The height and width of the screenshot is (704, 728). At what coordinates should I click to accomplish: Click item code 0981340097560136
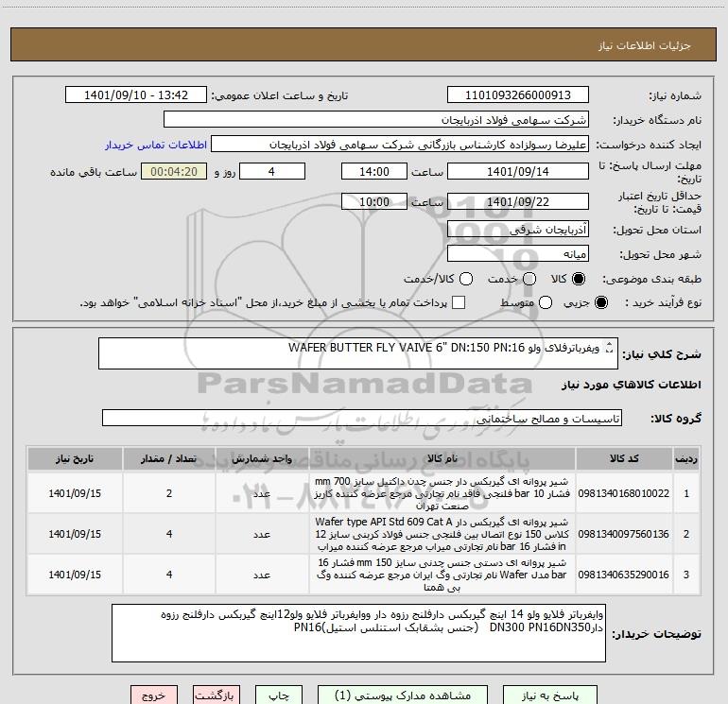[624, 534]
